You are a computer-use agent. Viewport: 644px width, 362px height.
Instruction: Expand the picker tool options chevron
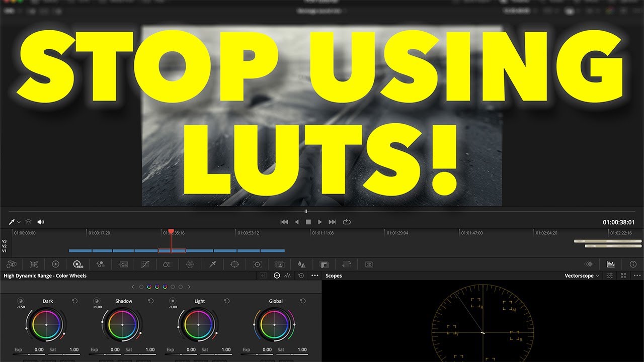19,222
